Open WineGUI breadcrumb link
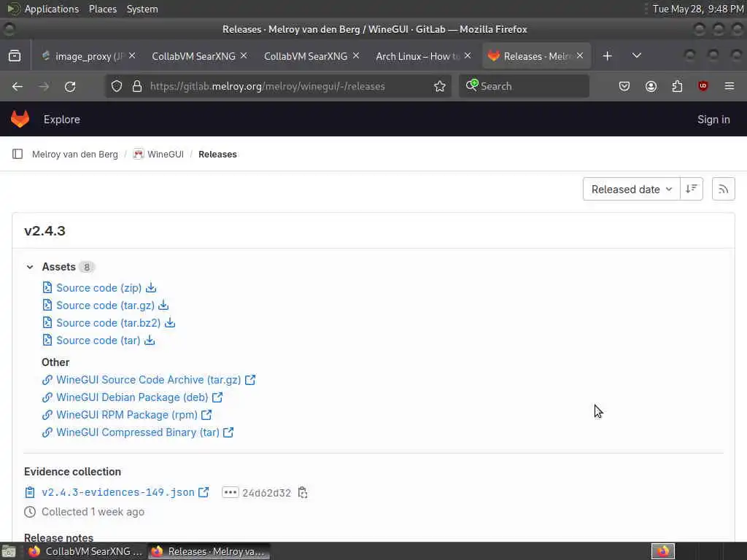Image resolution: width=747 pixels, height=560 pixels. click(x=166, y=155)
